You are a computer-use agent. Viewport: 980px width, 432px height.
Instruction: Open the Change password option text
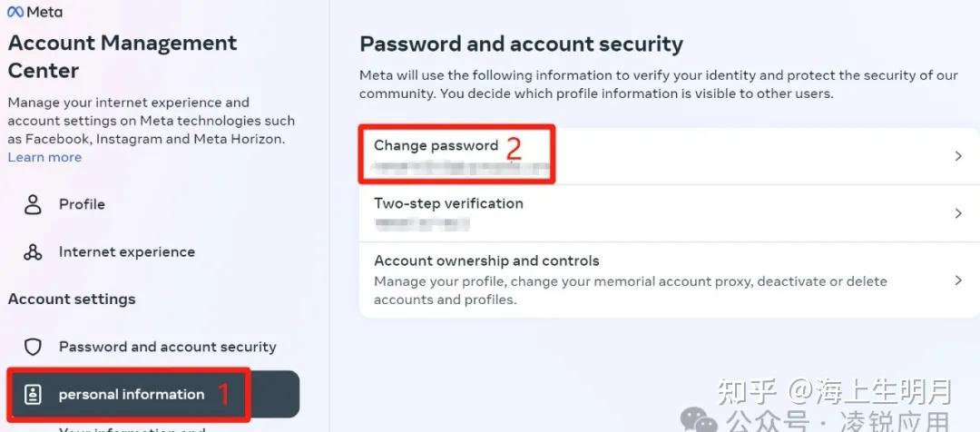pos(436,145)
